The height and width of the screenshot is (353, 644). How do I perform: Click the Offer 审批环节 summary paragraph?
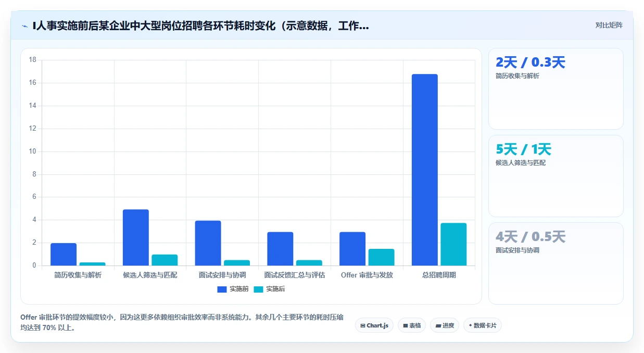tap(182, 322)
